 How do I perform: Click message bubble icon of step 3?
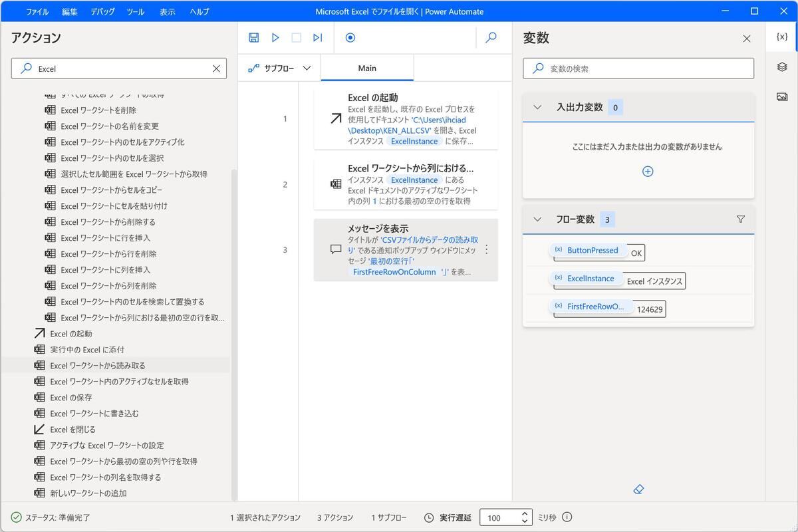click(336, 250)
